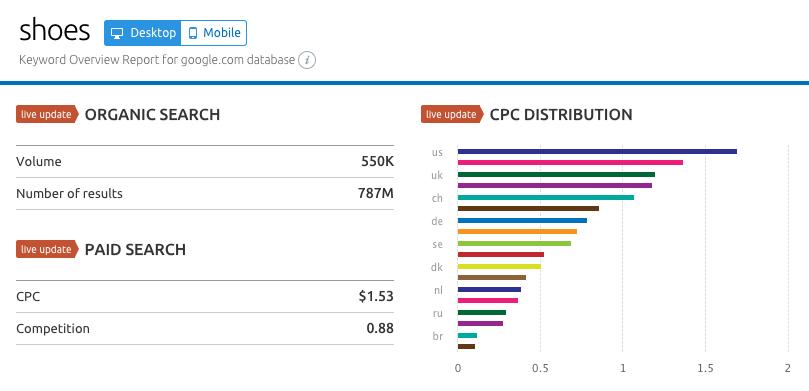
Task: Click the Competition value 0.88
Action: [x=380, y=329]
